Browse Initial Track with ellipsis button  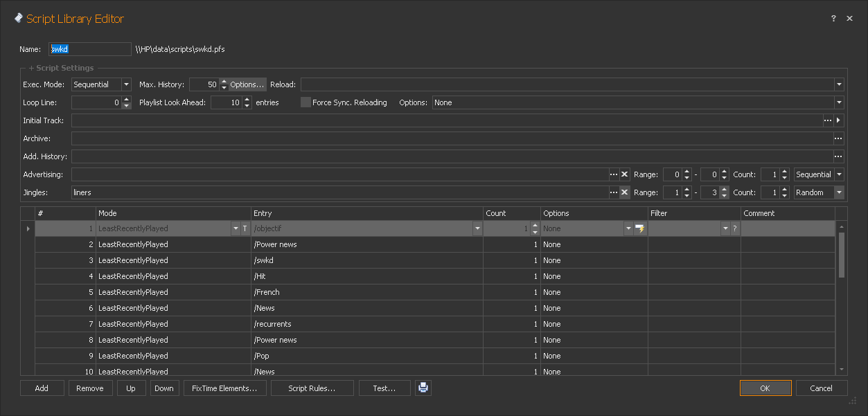click(x=827, y=120)
